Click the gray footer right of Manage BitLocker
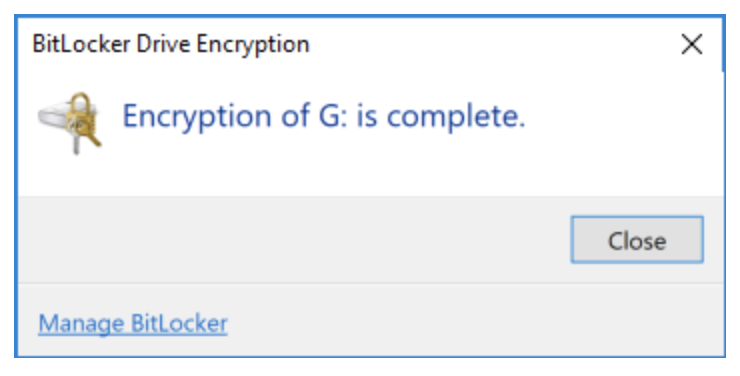The height and width of the screenshot is (376, 740). [x=472, y=324]
